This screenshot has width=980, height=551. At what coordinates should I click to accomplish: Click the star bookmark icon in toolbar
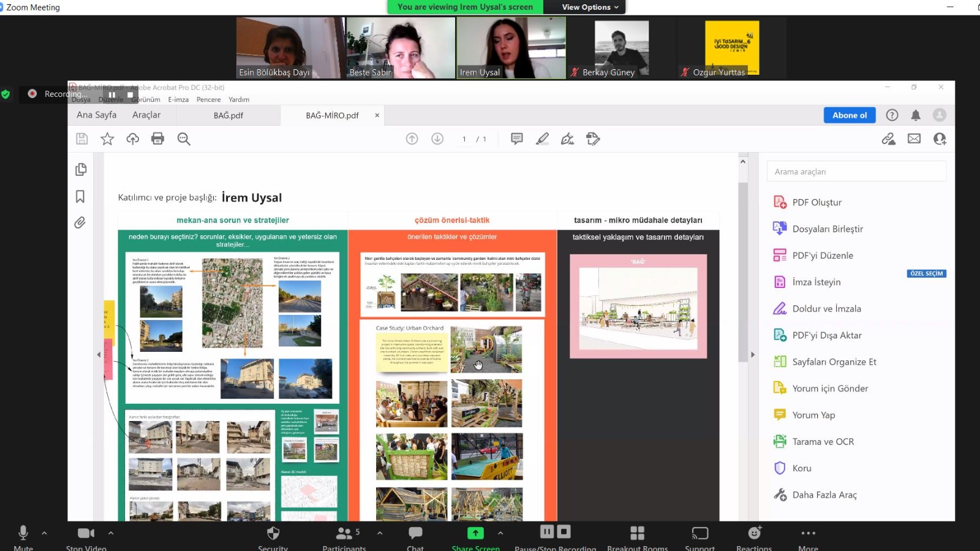pos(107,139)
